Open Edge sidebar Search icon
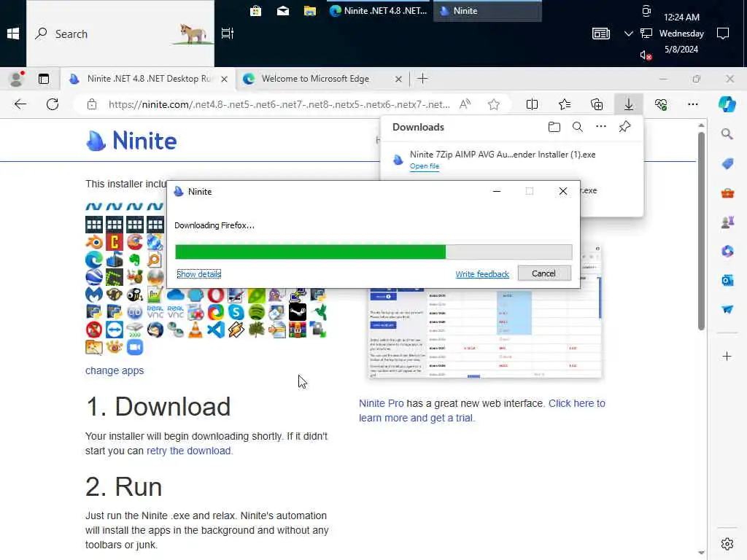Screen dimensions: 747x560 727,134
